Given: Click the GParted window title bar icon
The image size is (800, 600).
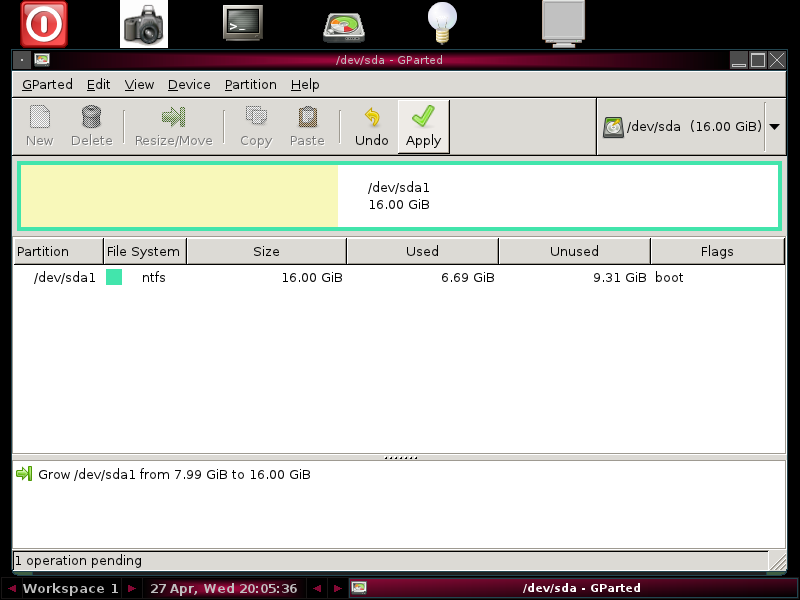Looking at the screenshot, I should point(42,60).
